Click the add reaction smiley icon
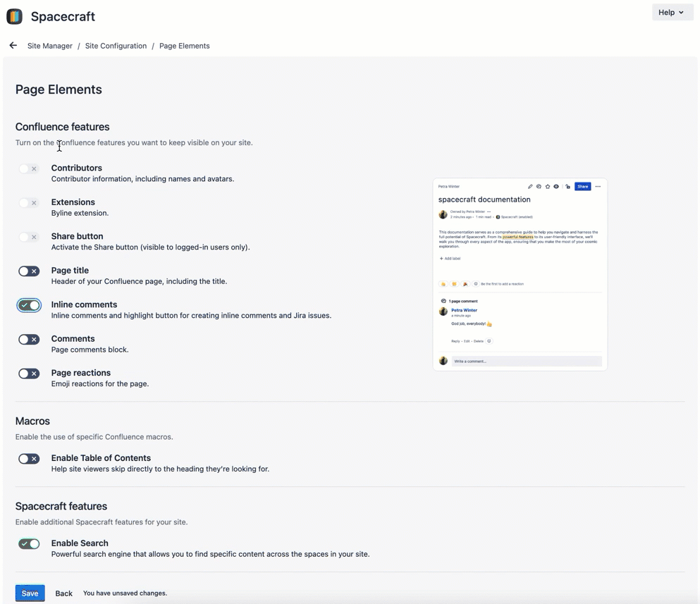Viewport: 700px width, 604px height. pos(477,283)
